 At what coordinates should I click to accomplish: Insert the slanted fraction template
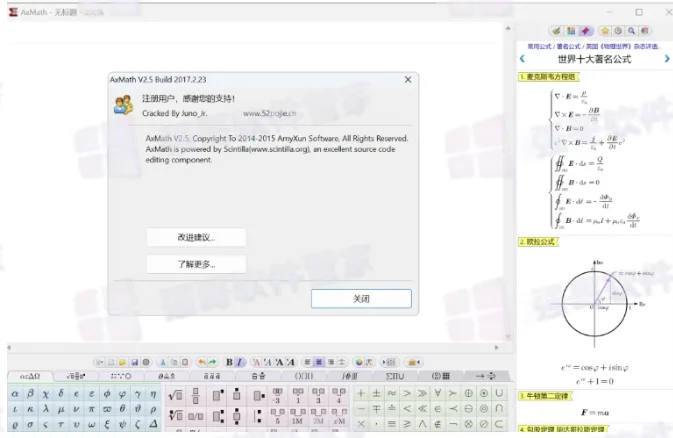[x=195, y=415]
